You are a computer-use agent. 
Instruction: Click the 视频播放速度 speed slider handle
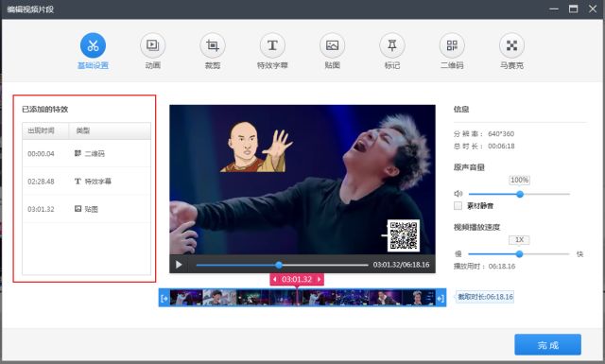point(519,254)
